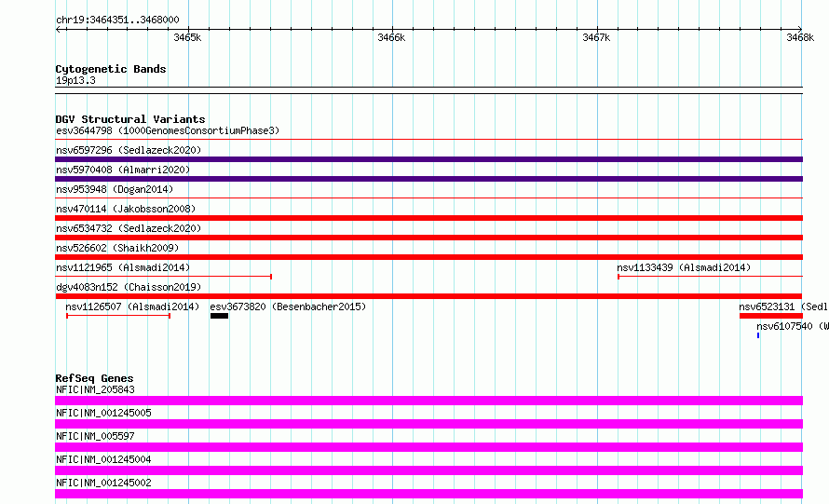Viewport: 829px width, 504px height.
Task: Click the purple bar under nsv6597296
Action: point(428,159)
